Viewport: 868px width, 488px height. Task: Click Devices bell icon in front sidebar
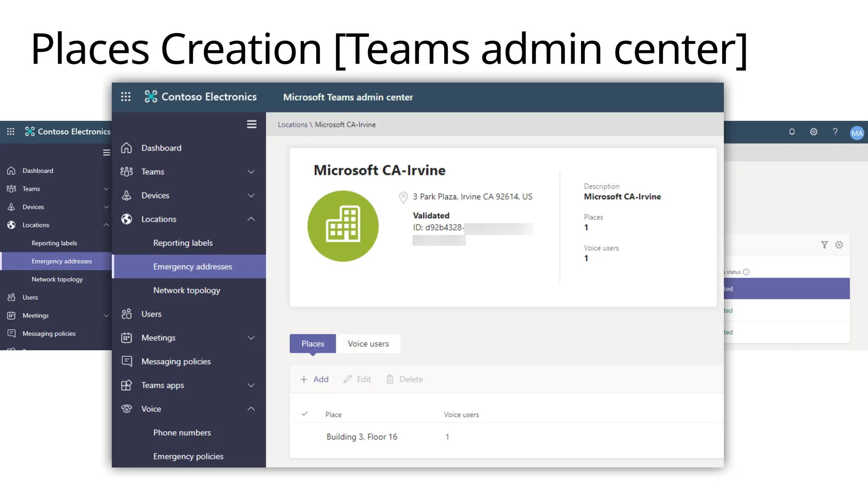click(126, 195)
